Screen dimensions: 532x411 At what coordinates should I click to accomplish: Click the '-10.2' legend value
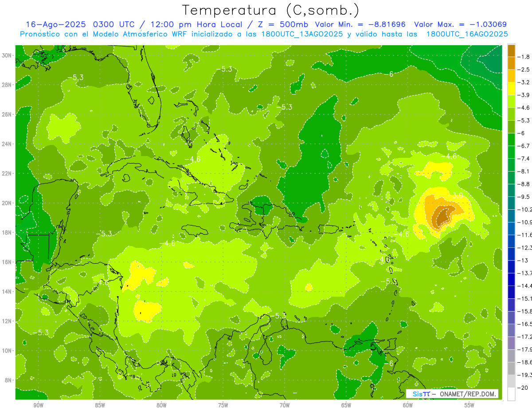click(x=525, y=209)
